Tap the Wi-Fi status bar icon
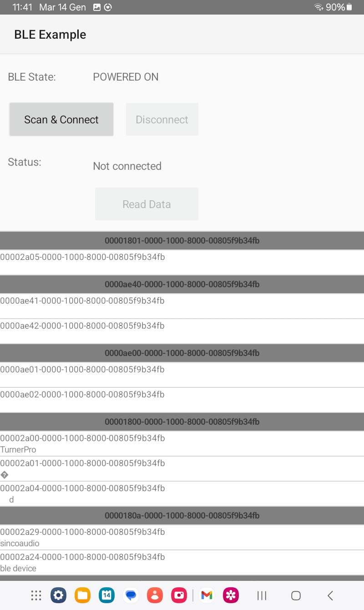The height and width of the screenshot is (610, 364). coord(318,7)
